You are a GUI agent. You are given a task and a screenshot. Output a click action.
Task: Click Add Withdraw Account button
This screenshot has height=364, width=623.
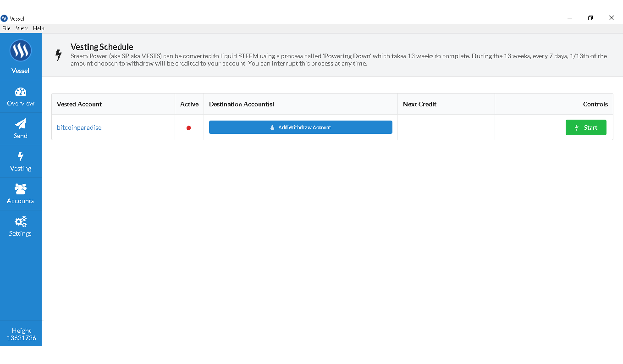301,127
